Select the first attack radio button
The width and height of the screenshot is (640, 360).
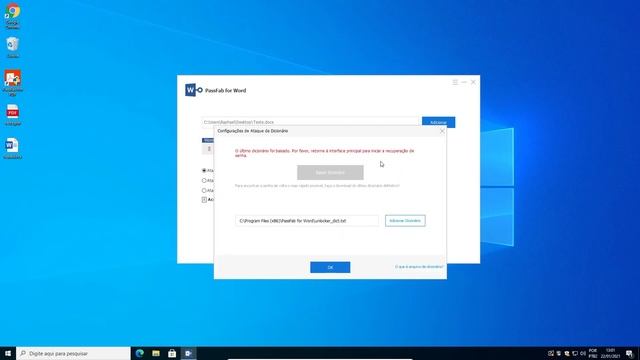204,170
